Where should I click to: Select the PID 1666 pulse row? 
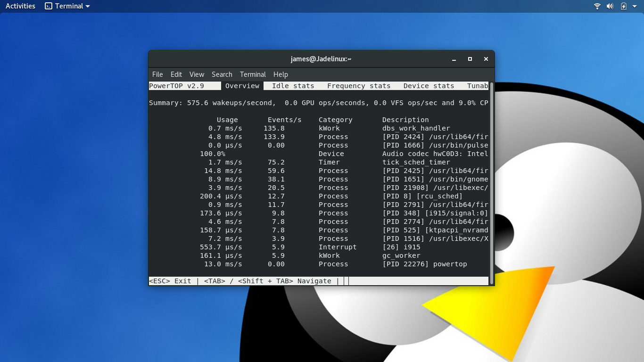pyautogui.click(x=319, y=145)
